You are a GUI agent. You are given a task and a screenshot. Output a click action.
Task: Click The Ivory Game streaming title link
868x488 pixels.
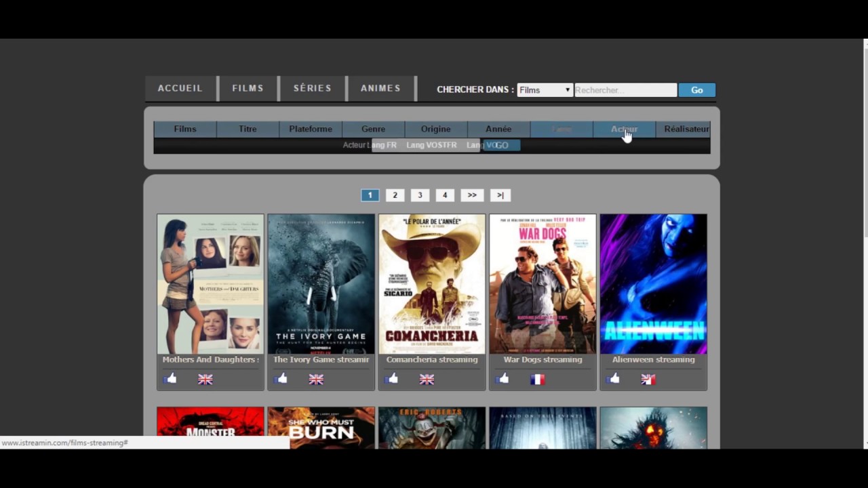(321, 360)
